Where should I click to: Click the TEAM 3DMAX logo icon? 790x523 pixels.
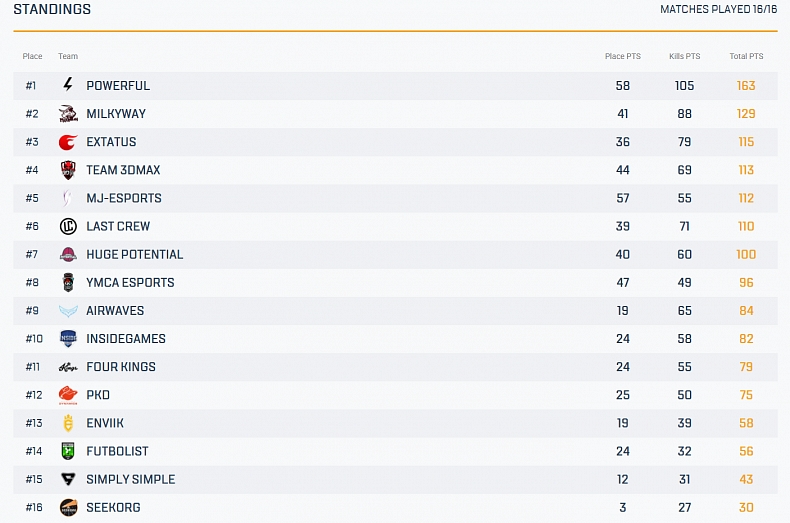tap(68, 170)
